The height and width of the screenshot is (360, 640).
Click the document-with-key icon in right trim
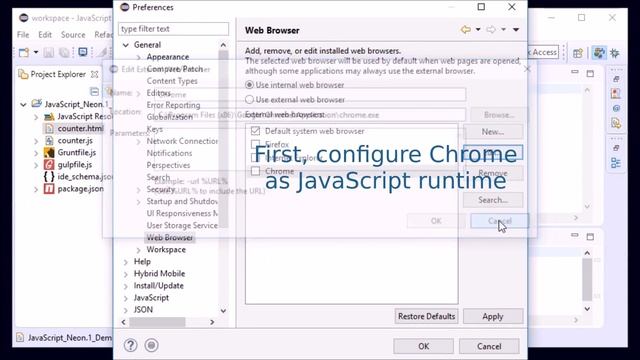coord(616,123)
